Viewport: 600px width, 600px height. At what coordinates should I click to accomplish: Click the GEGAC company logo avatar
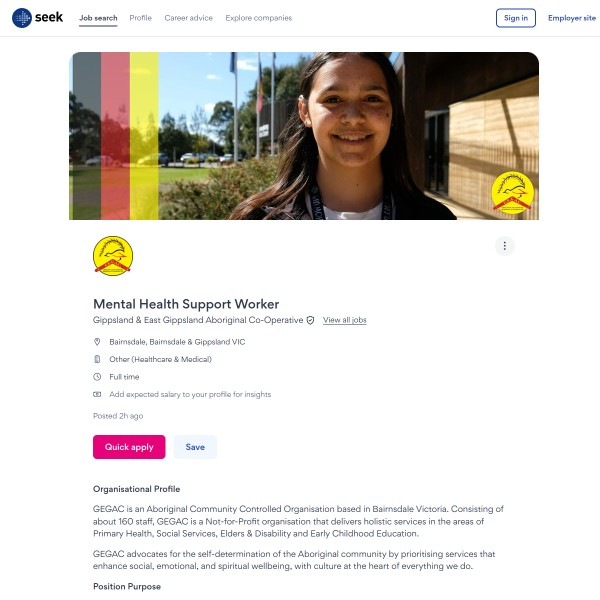coord(113,256)
